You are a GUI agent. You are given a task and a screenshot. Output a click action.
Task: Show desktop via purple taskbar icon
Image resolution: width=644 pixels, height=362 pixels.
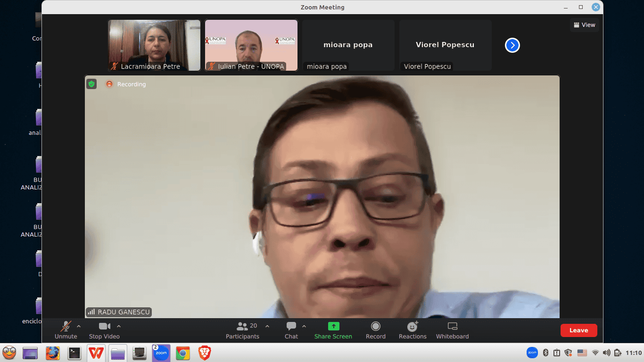pyautogui.click(x=30, y=353)
